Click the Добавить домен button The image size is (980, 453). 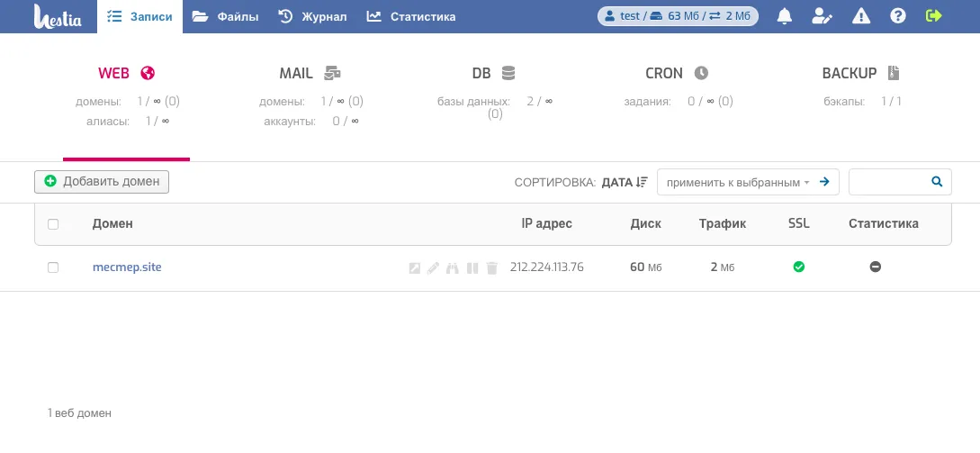coord(102,182)
